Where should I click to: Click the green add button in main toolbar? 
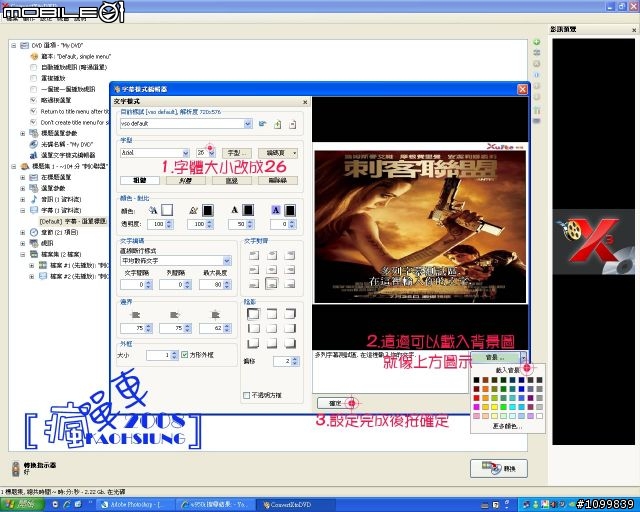pos(537,42)
